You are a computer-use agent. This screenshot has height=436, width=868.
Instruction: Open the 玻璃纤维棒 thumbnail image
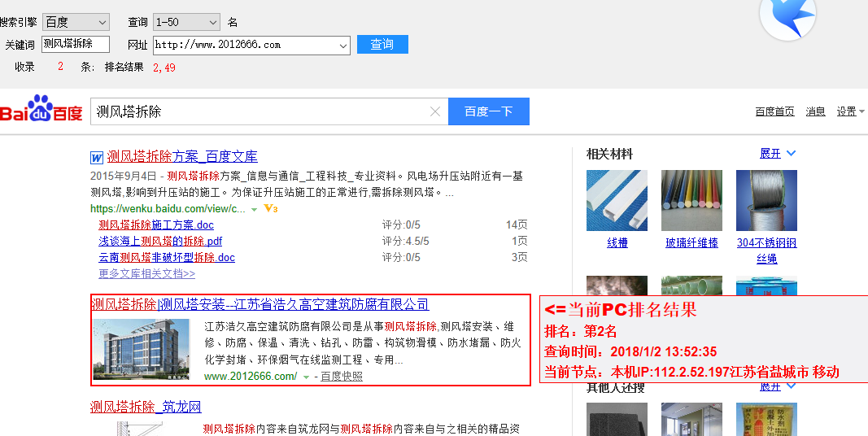(x=691, y=200)
